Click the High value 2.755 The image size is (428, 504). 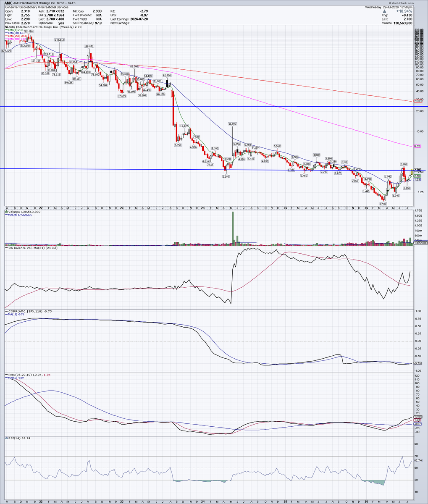26,16
